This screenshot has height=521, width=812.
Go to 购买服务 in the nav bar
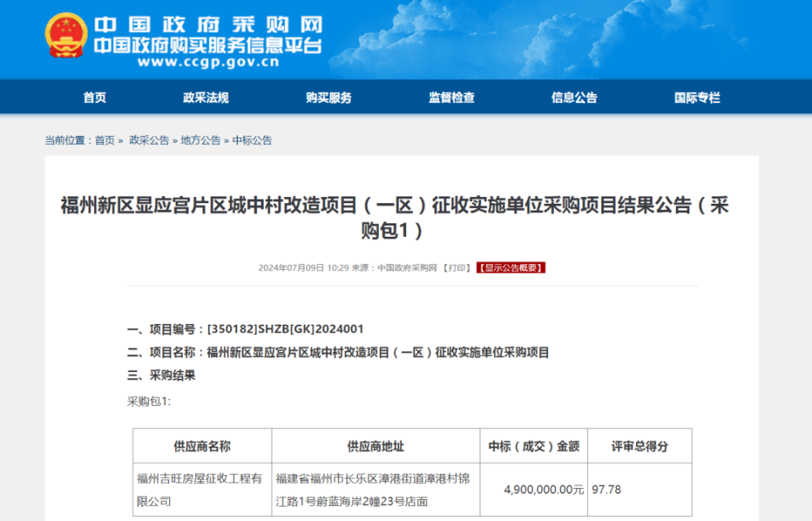328,97
